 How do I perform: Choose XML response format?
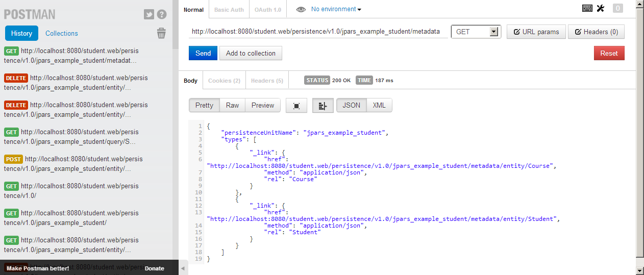[379, 105]
